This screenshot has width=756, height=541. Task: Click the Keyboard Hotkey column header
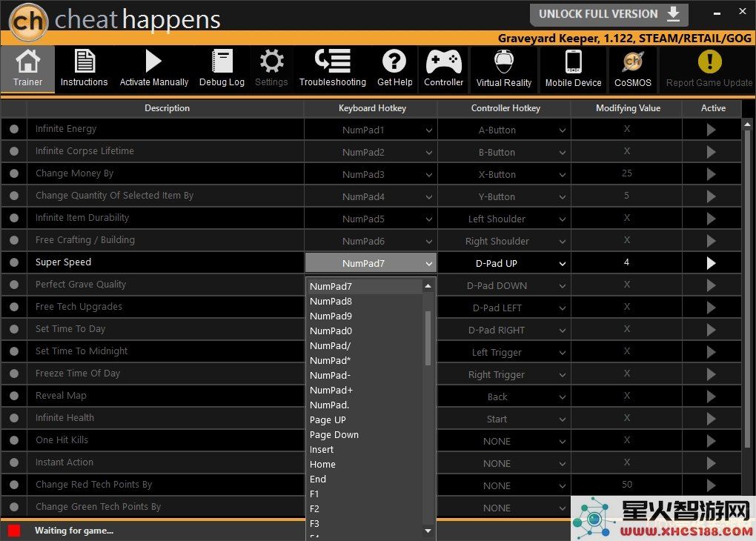pos(372,108)
